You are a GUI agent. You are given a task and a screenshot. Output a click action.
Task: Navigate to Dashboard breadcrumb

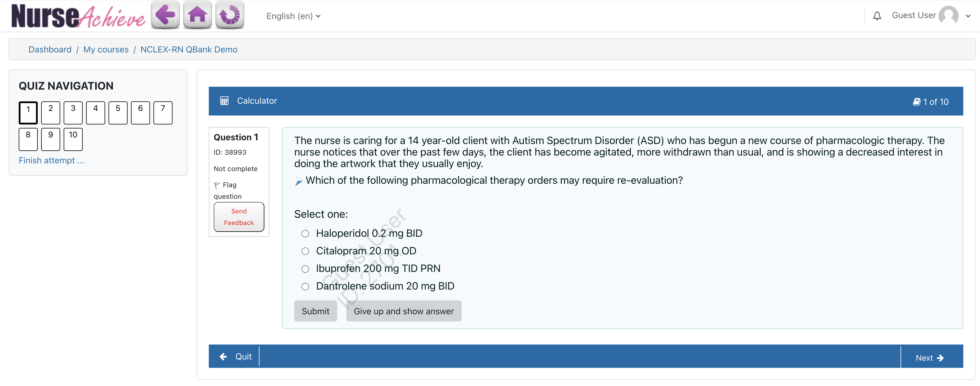point(50,50)
